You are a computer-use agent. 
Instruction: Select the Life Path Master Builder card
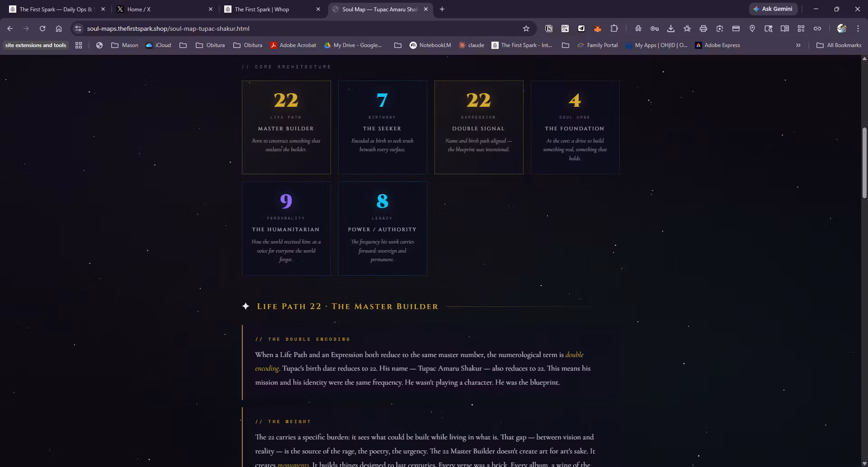[x=286, y=127]
